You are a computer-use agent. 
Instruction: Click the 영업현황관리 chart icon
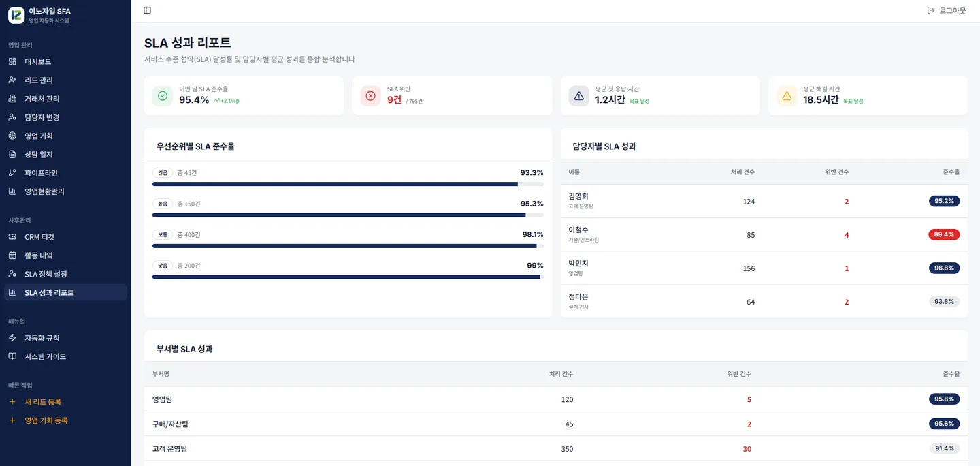pyautogui.click(x=12, y=191)
